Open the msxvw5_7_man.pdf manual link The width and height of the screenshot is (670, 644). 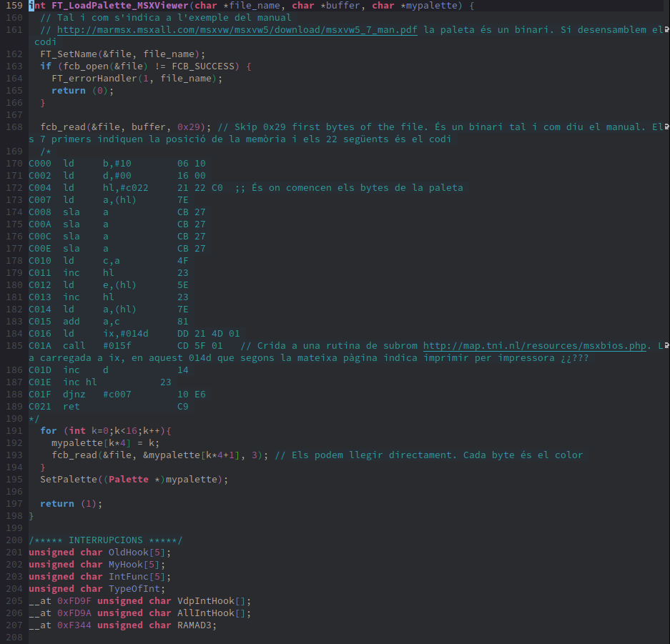click(x=237, y=30)
